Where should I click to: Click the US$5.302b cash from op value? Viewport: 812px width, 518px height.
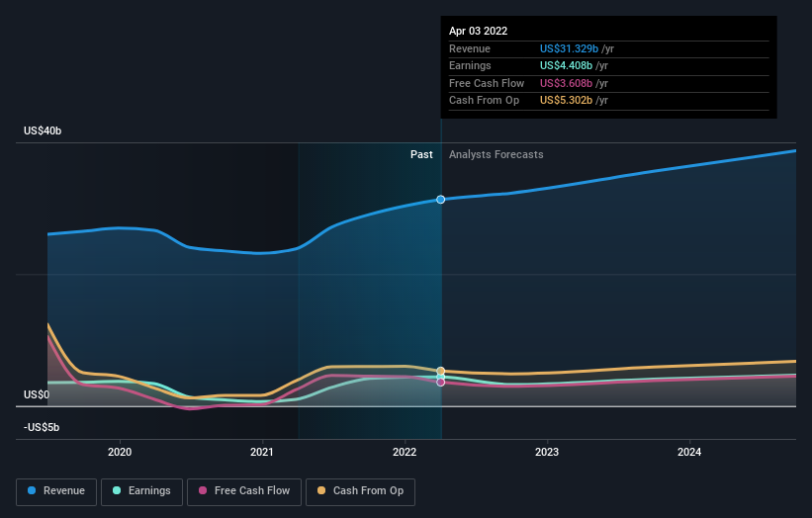tap(566, 101)
